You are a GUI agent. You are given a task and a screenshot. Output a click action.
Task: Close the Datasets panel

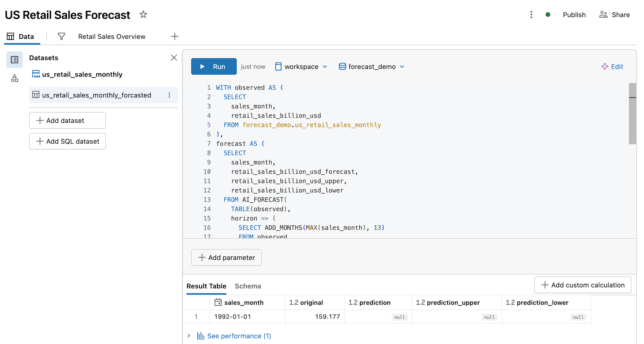coord(174,58)
